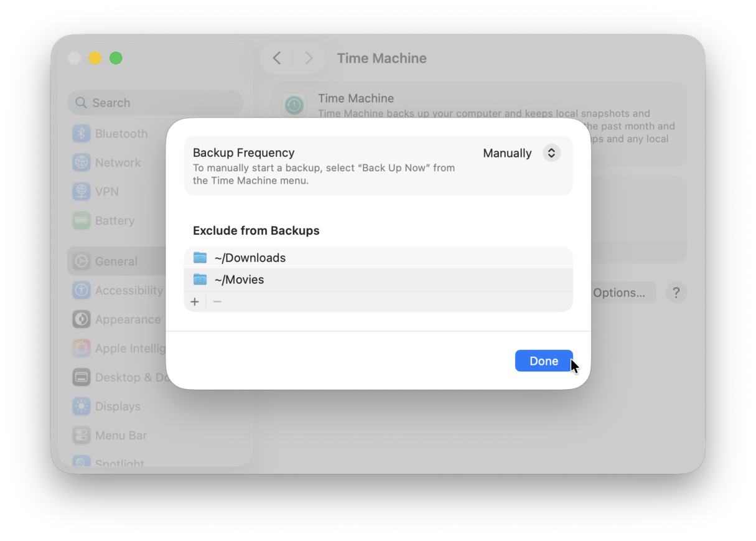
Task: Click the Network globe icon
Action: (82, 162)
